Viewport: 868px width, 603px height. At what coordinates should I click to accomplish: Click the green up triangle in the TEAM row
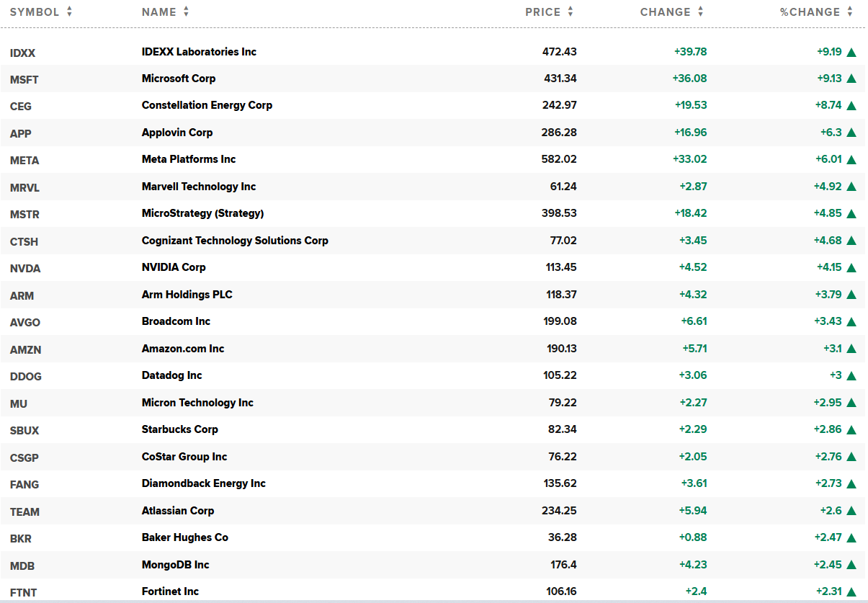[851, 511]
